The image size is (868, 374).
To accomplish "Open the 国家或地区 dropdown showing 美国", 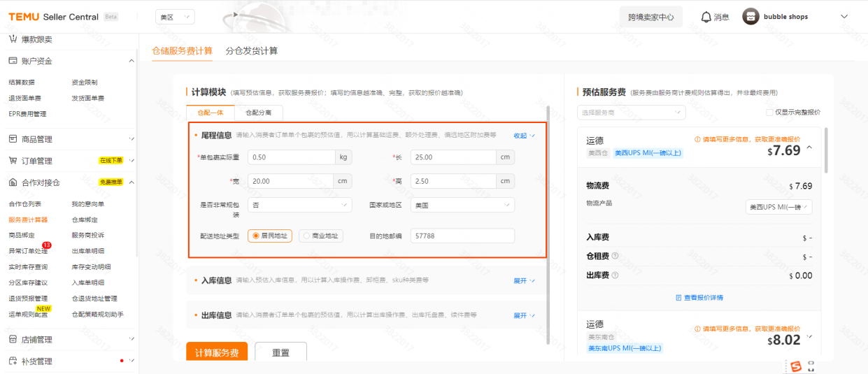I will click(462, 205).
